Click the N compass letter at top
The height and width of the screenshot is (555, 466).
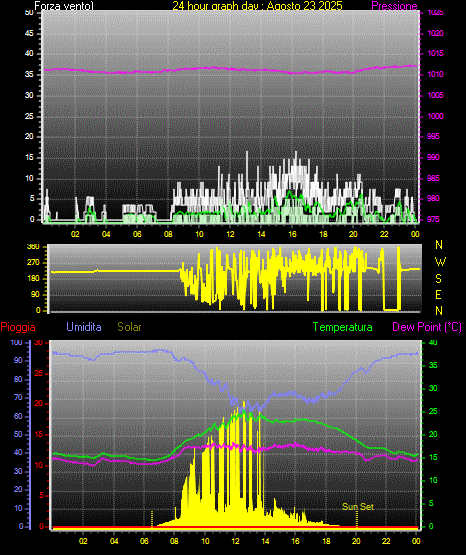(439, 245)
